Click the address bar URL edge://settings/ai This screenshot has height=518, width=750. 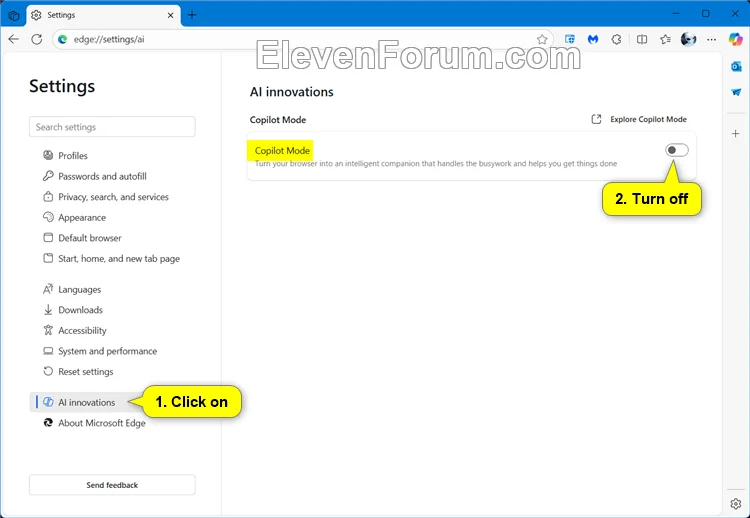click(109, 39)
